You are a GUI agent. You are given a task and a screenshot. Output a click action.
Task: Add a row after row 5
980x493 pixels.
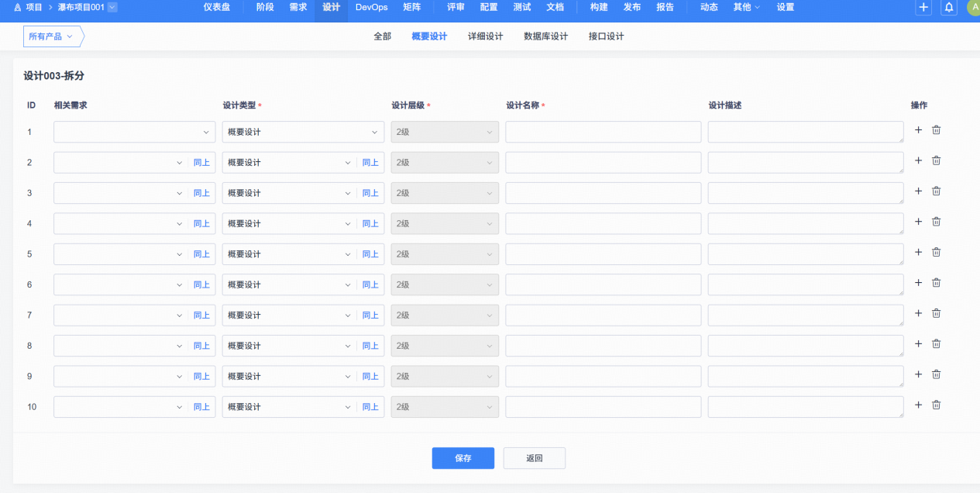918,252
